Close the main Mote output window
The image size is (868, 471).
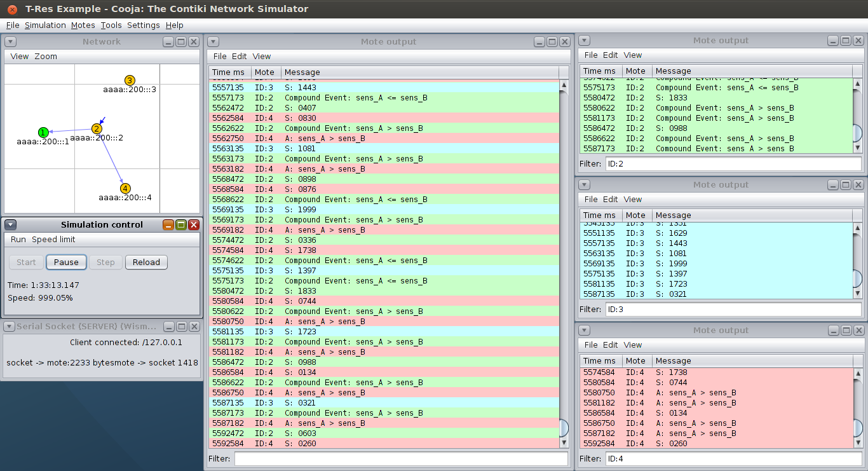click(564, 41)
